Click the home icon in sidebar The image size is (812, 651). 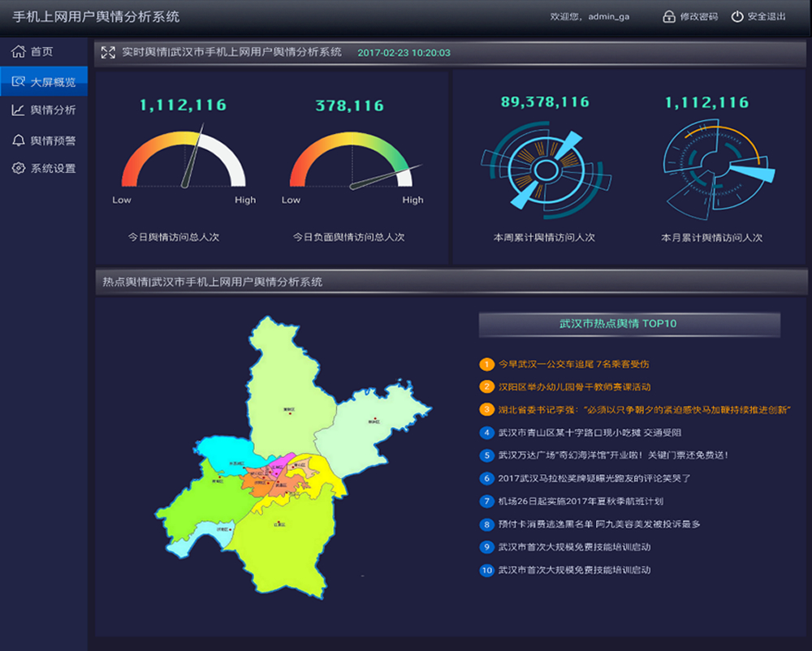pyautogui.click(x=18, y=52)
